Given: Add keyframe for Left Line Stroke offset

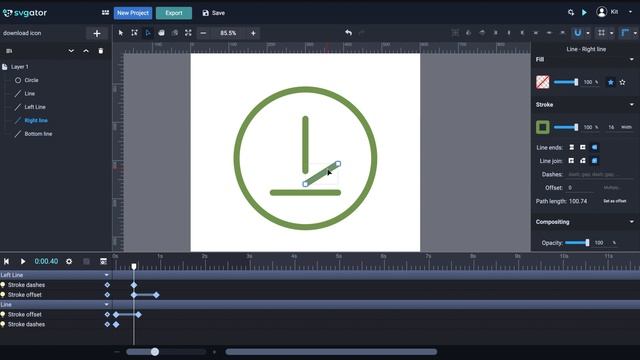Looking at the screenshot, I should [107, 295].
